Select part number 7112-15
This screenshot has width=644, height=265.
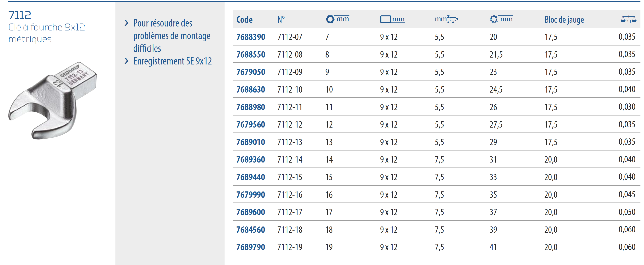click(290, 177)
